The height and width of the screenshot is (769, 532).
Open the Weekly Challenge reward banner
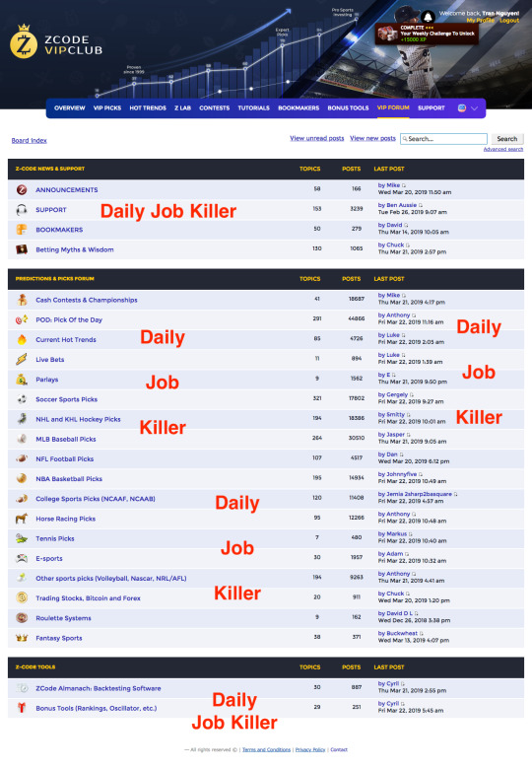coord(427,34)
